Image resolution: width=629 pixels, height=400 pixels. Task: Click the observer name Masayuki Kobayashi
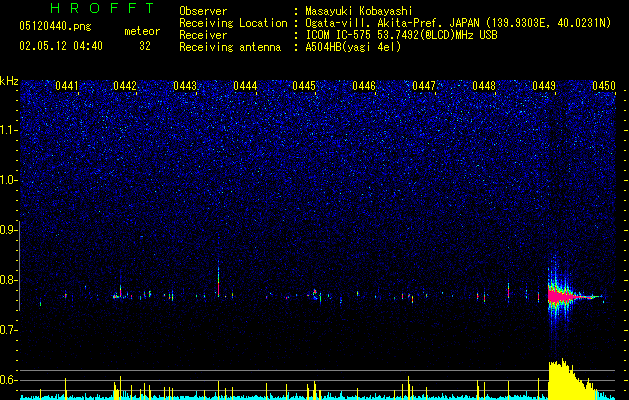pos(358,11)
